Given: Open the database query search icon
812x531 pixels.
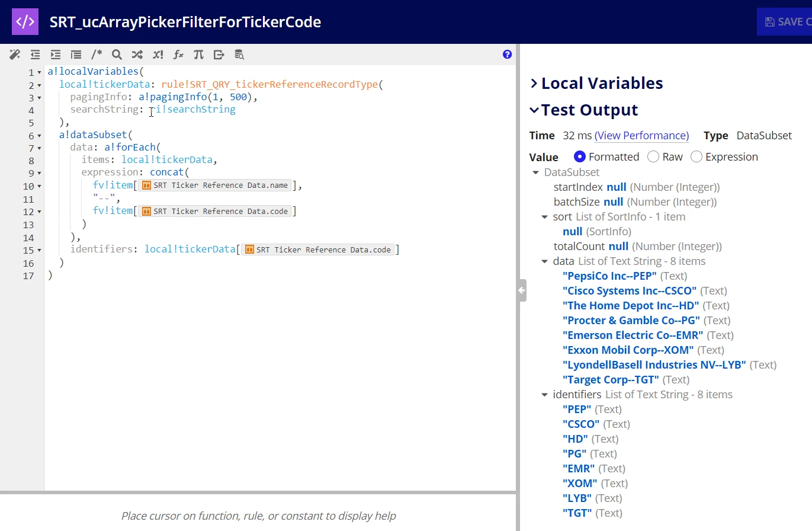Looking at the screenshot, I should [x=239, y=55].
